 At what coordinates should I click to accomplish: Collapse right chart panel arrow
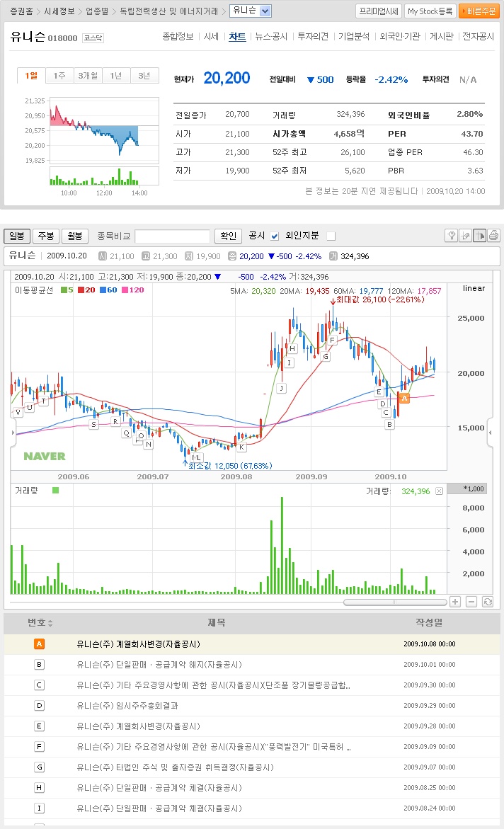click(x=491, y=433)
